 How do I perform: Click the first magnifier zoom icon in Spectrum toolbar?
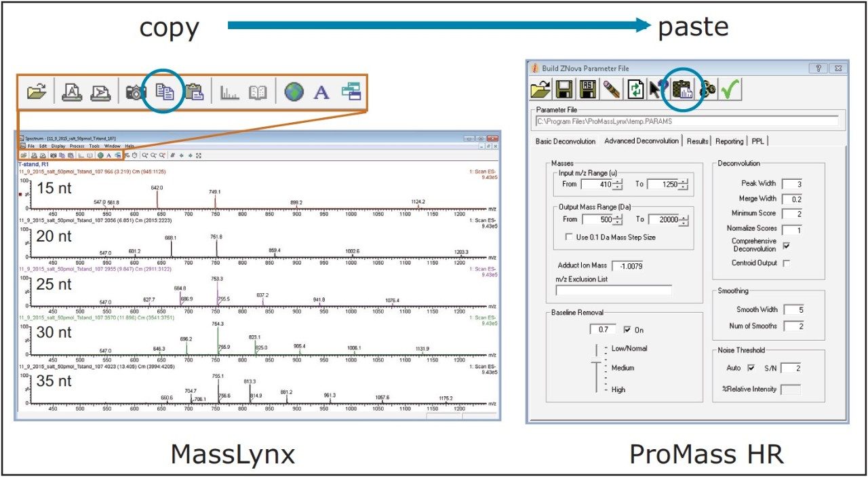[x=144, y=155]
